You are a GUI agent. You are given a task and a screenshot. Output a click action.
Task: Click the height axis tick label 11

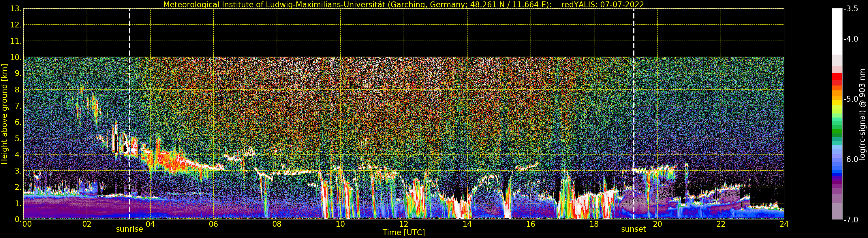click(x=16, y=41)
